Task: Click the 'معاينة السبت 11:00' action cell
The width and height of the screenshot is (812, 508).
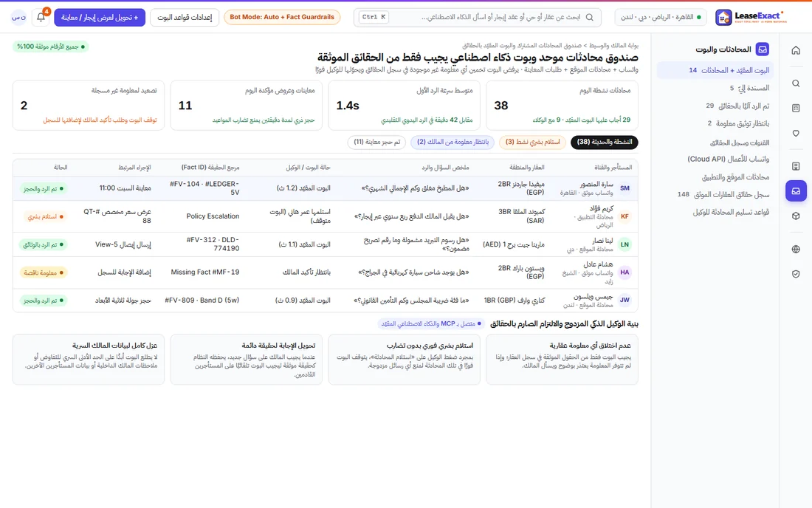Action: click(x=125, y=188)
